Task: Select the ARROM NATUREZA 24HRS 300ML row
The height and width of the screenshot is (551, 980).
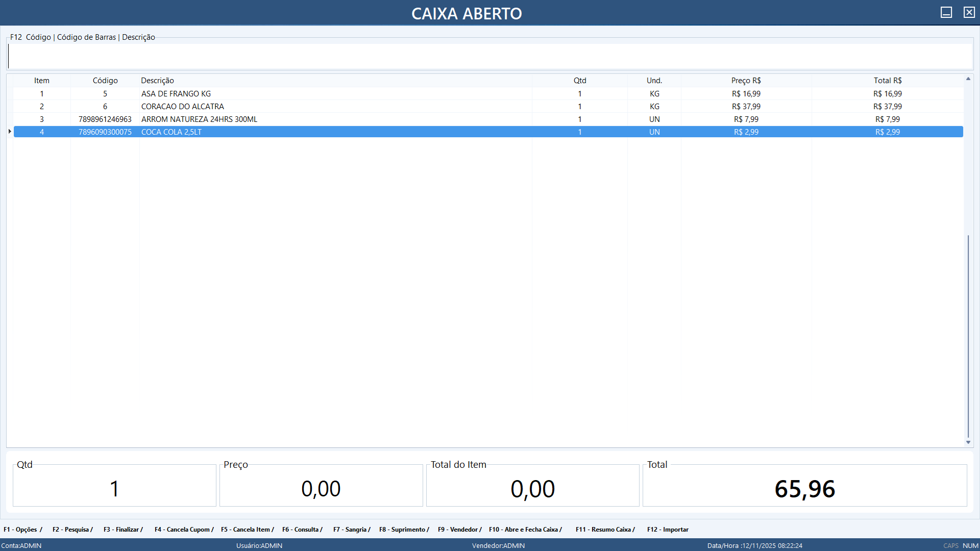Action: (x=199, y=119)
